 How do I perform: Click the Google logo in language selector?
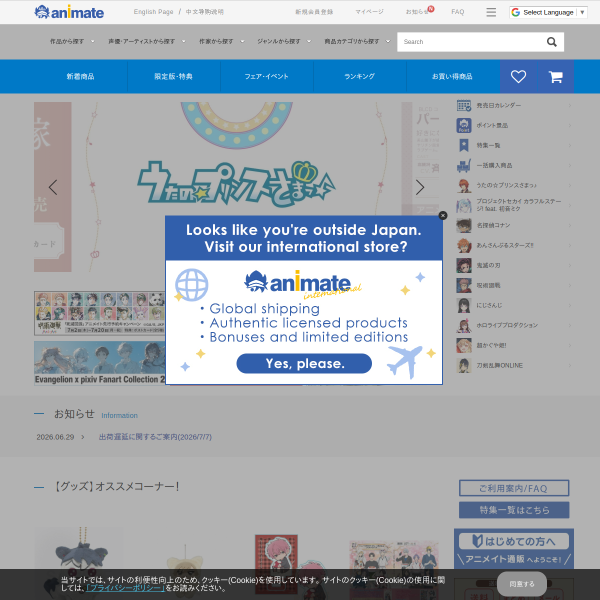[x=515, y=12]
